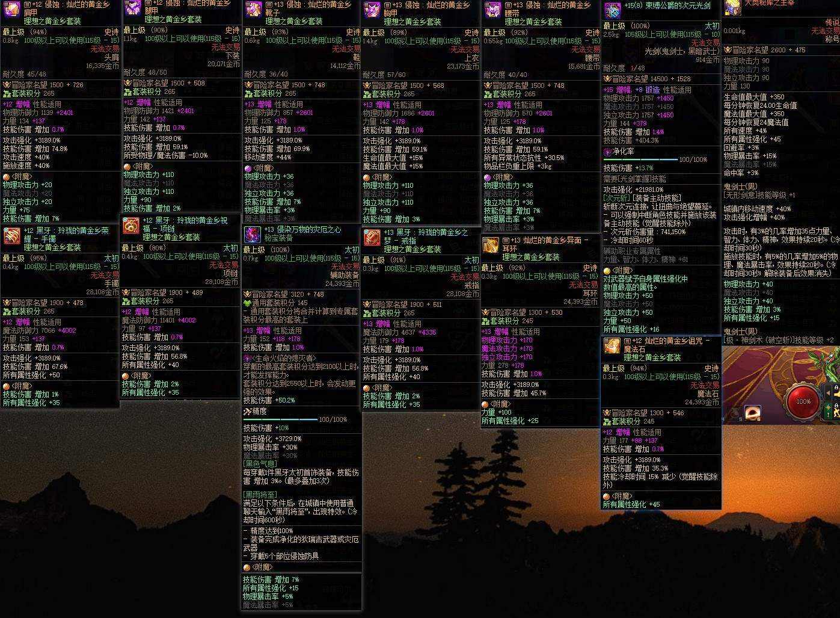Click the 技能伤害 +404.3% line
Viewport: 840px width, 618px height.
click(631, 140)
